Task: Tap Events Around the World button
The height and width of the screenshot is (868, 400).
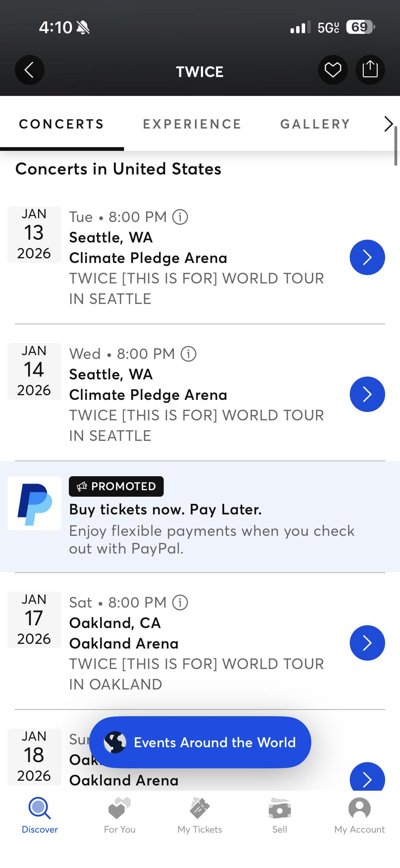Action: point(200,742)
